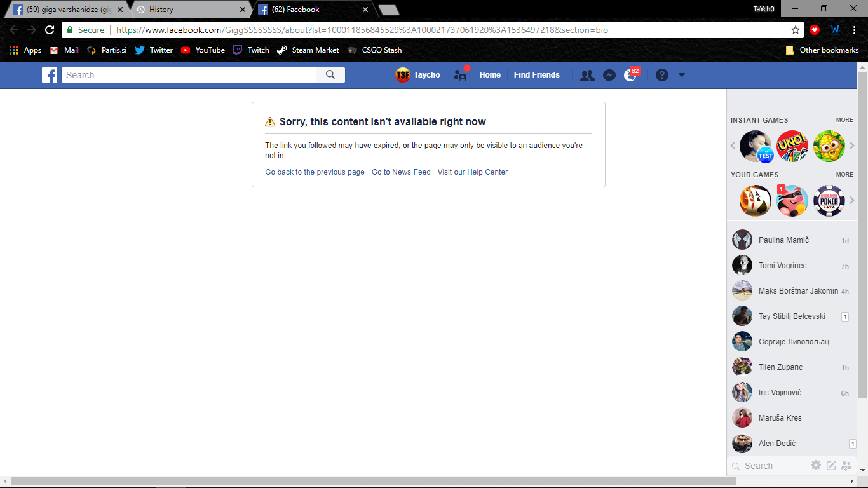
Task: Switch to the History tab
Action: (x=189, y=10)
